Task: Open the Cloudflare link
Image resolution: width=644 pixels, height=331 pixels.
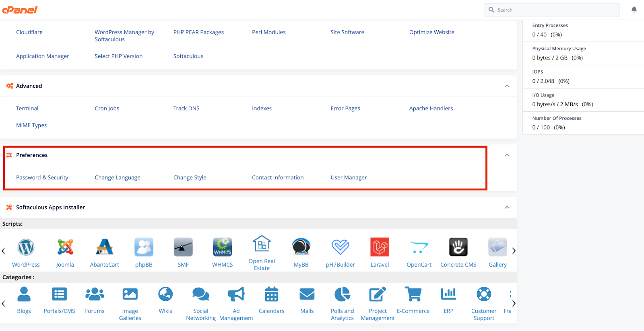Action: coord(29,32)
